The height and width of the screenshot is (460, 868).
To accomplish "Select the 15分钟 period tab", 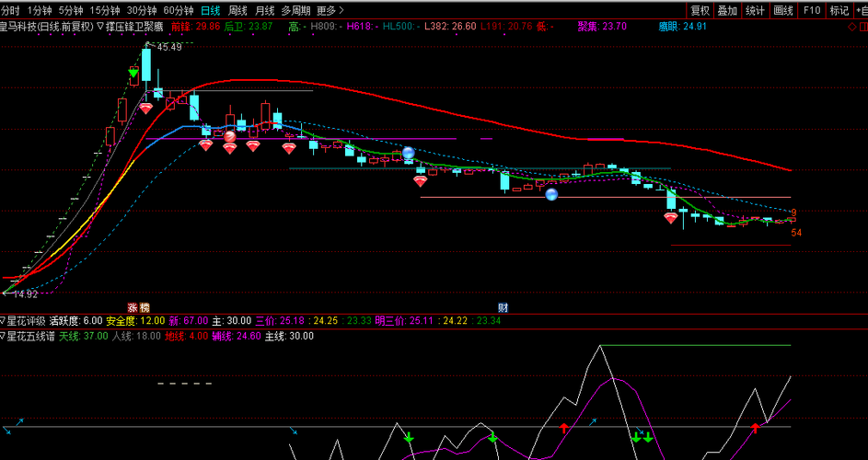I will 105,10.
